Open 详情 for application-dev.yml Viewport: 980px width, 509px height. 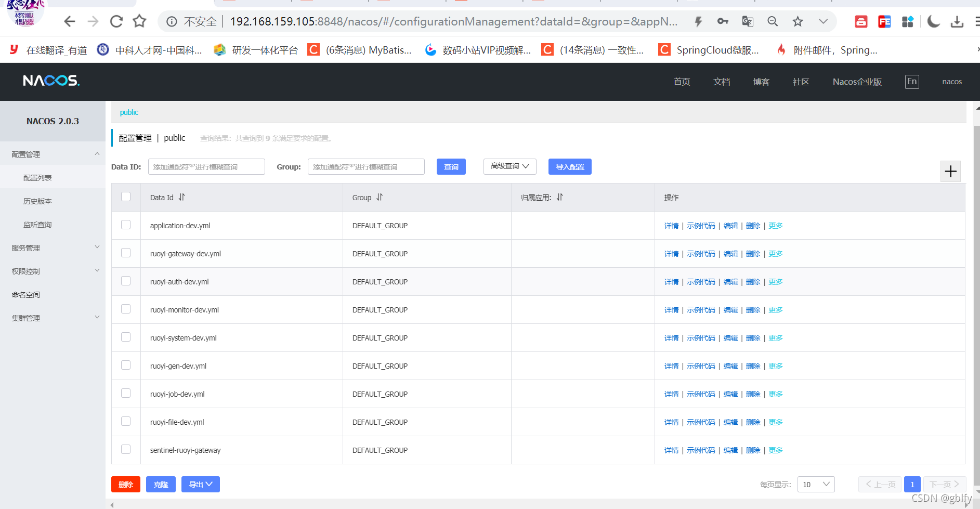point(671,226)
